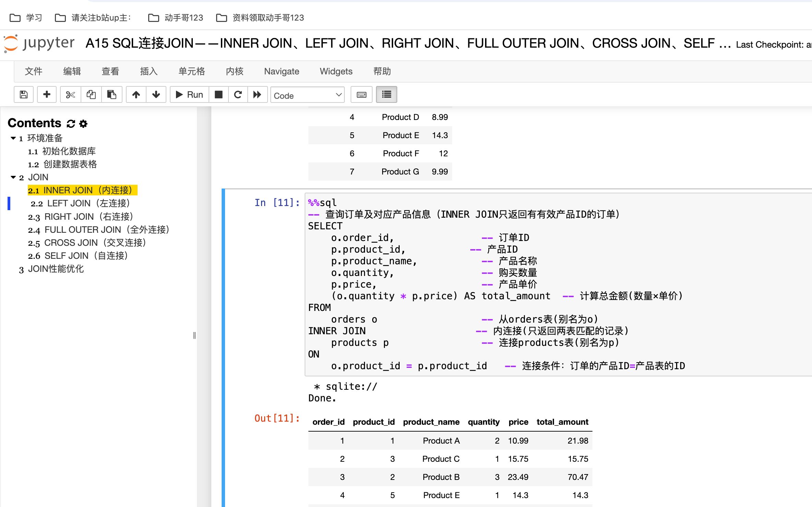The image size is (812, 507).
Task: Save the notebook using toolbar save icon
Action: tap(23, 95)
